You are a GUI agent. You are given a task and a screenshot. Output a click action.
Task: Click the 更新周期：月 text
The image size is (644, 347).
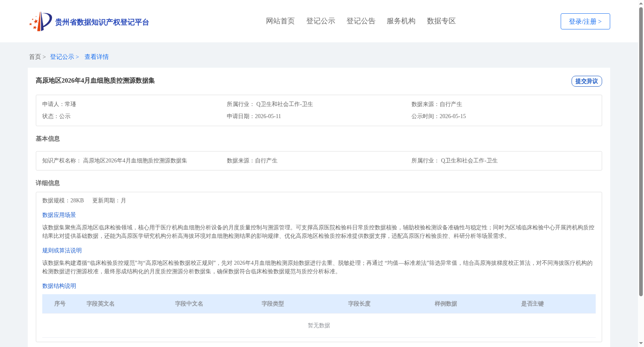click(x=109, y=200)
